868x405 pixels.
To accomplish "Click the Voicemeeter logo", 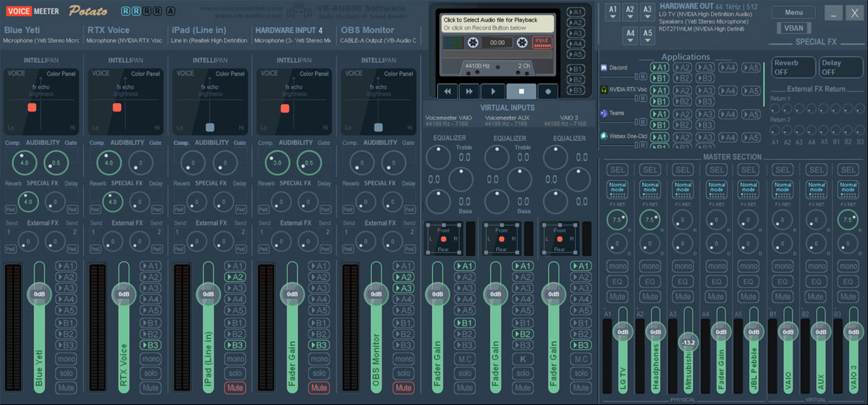I will click(32, 11).
